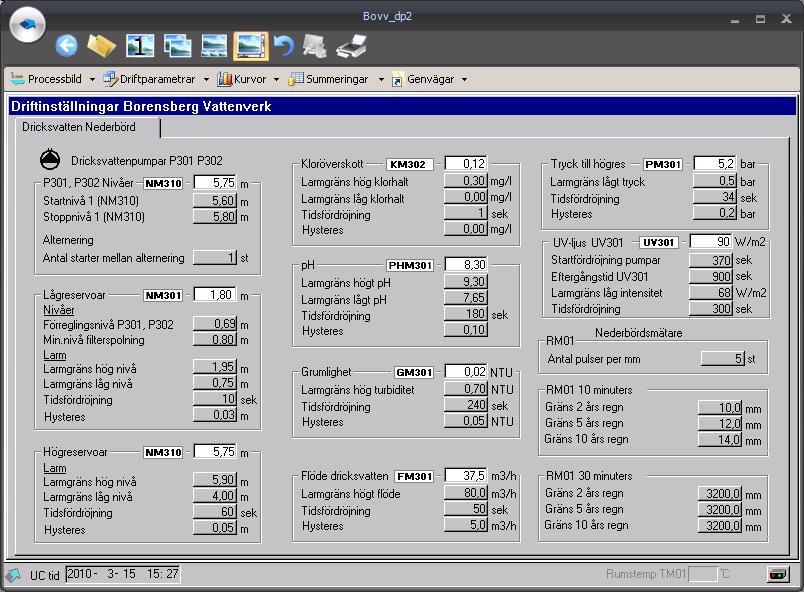Screen dimensions: 804x592
Task: Click the KM302 tag for Kloröverskott
Action: [x=408, y=165]
